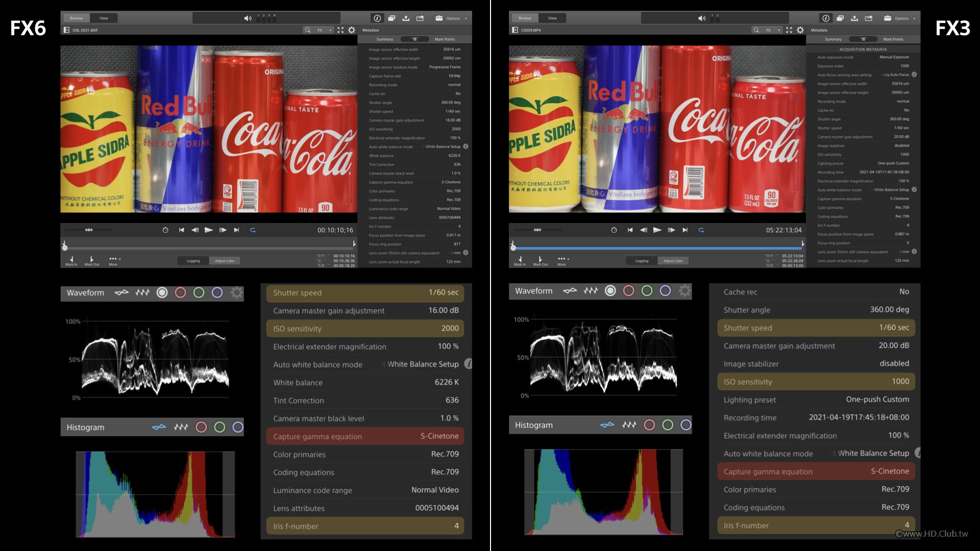The image size is (980, 551).
Task: Open the More menu in FX6 window
Action: point(113,261)
